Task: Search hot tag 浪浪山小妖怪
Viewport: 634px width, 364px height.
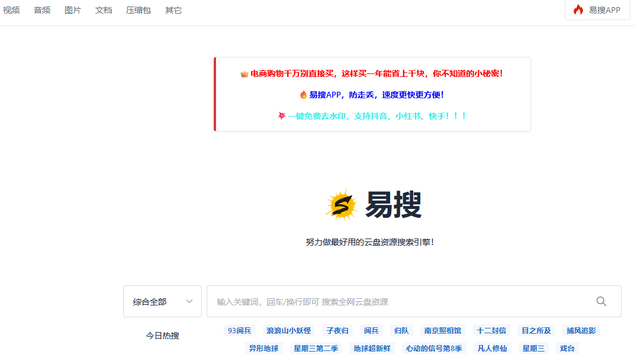Action: click(x=288, y=330)
